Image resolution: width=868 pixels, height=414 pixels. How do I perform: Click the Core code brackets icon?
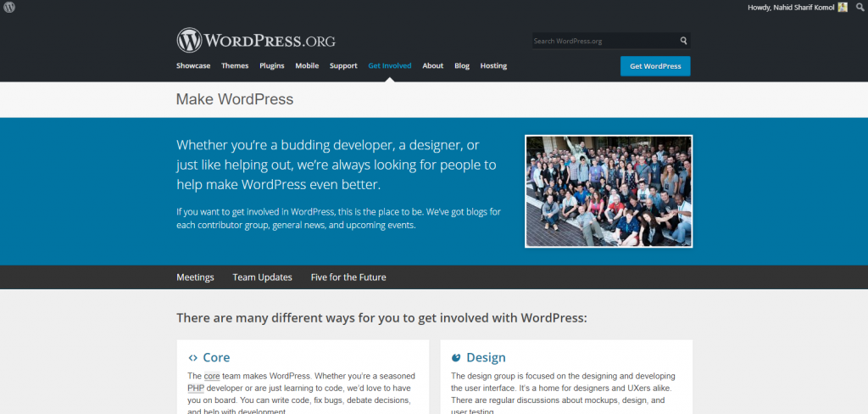(192, 358)
